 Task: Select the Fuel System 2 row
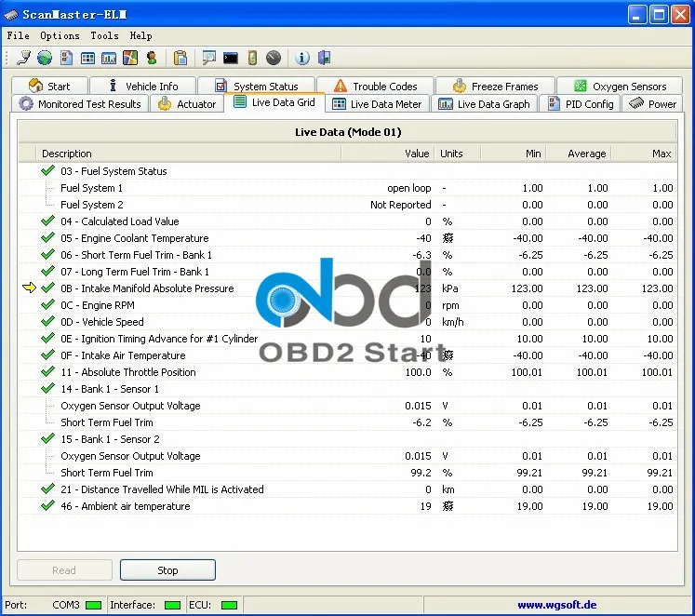point(348,205)
